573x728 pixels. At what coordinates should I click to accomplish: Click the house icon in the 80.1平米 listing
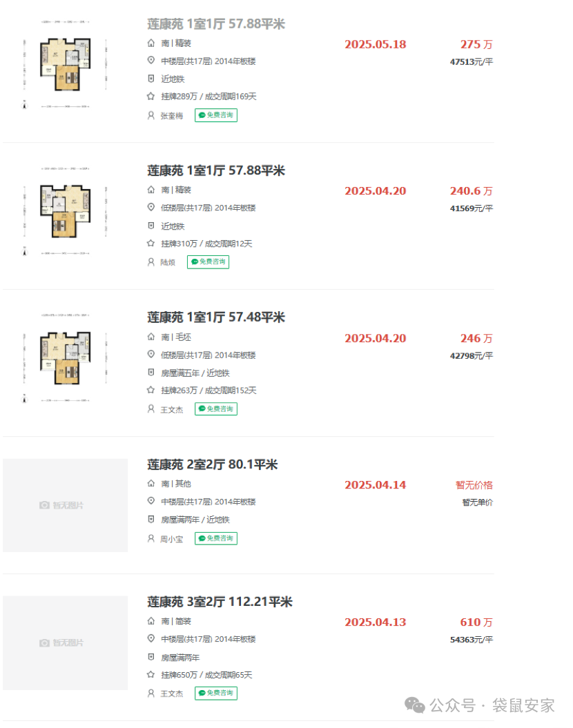151,484
